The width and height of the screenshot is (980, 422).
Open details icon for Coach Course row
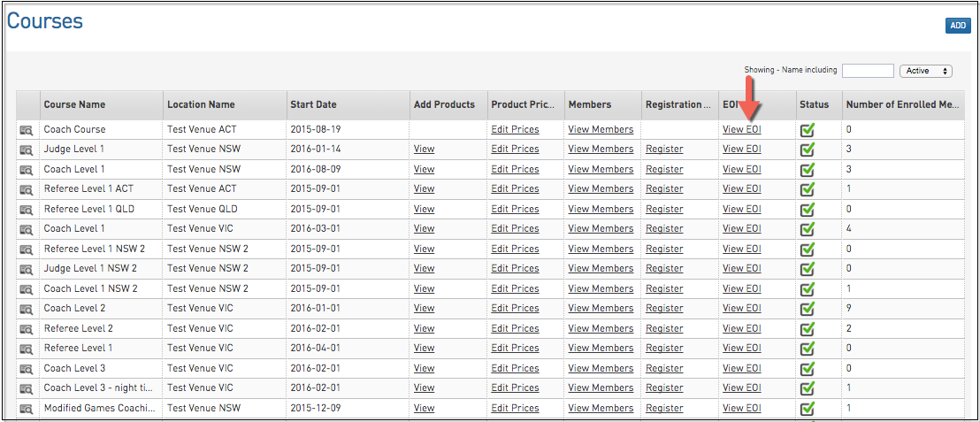point(27,130)
